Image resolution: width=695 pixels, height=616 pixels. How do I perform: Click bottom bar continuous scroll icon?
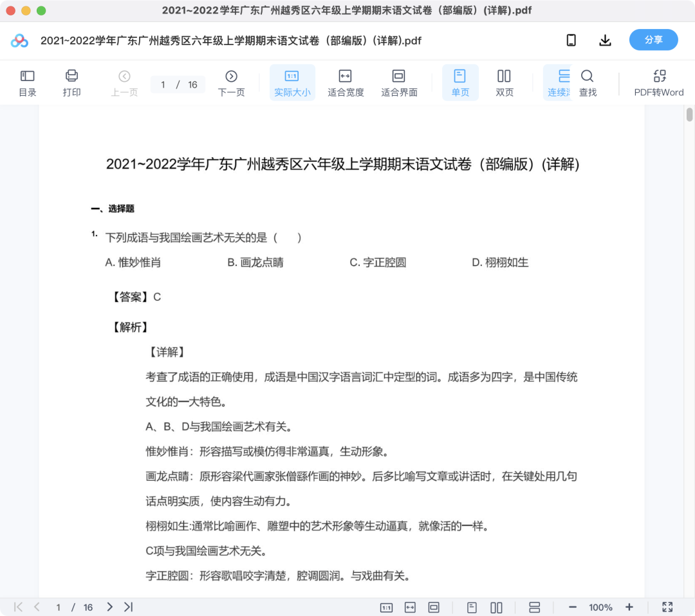(535, 607)
